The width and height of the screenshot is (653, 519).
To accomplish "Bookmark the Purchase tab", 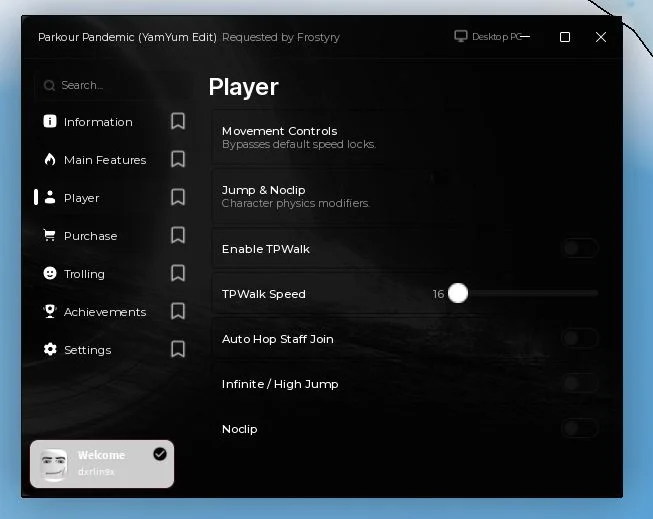I will (x=178, y=235).
